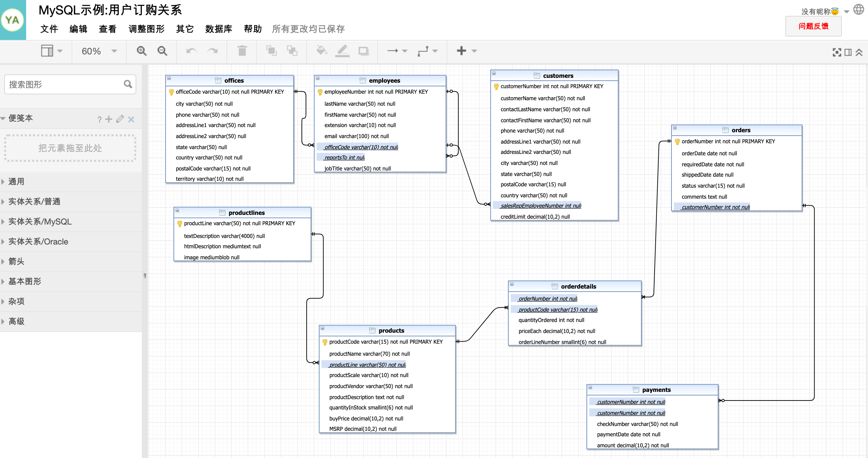Screen dimensions: 868x458
Task: Toggle the fullscreen expand icon
Action: pyautogui.click(x=837, y=51)
